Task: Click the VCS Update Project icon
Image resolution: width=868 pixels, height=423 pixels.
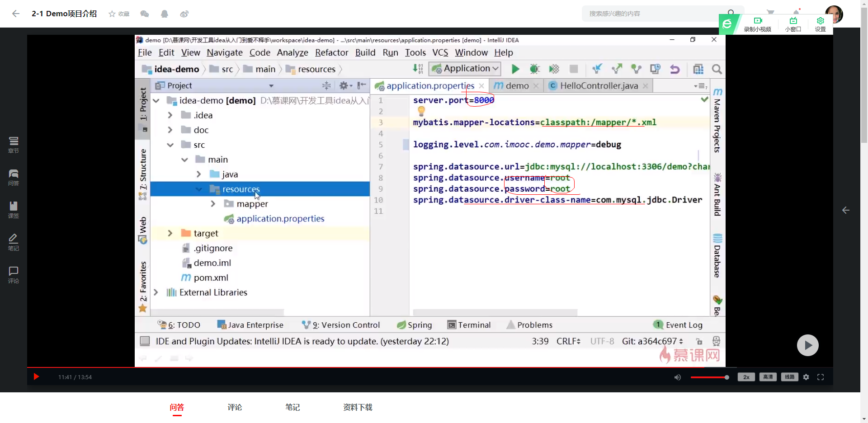Action: click(x=597, y=69)
